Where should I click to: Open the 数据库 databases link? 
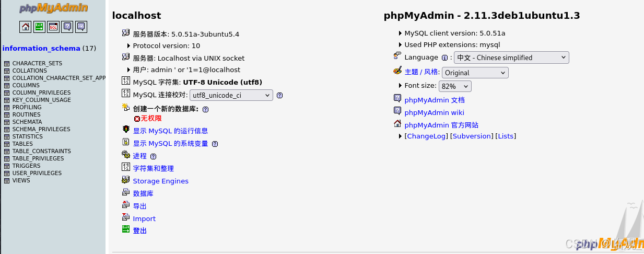[x=143, y=193]
